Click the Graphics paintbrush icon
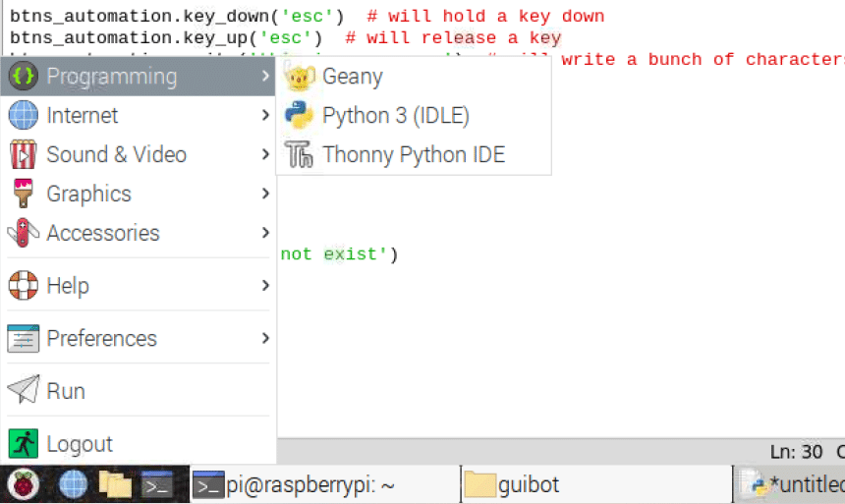 23,195
